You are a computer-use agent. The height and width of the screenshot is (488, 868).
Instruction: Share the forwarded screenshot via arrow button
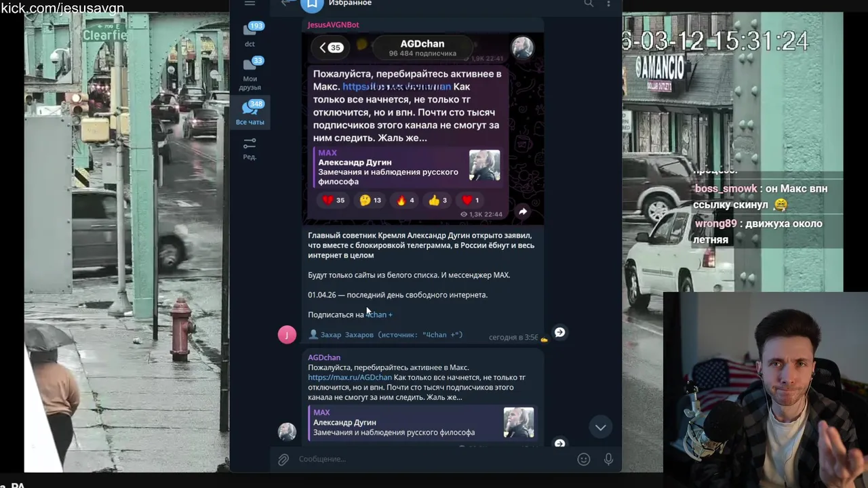[523, 211]
